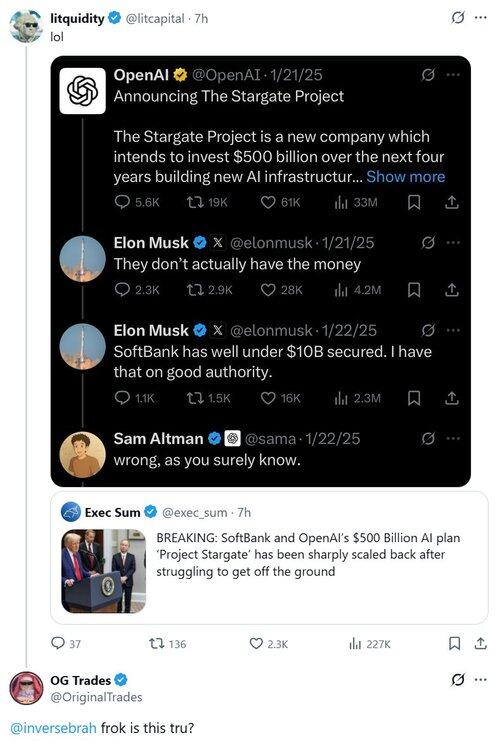
Task: Repost litquidity's post with 136 reposts
Action: pos(167,644)
